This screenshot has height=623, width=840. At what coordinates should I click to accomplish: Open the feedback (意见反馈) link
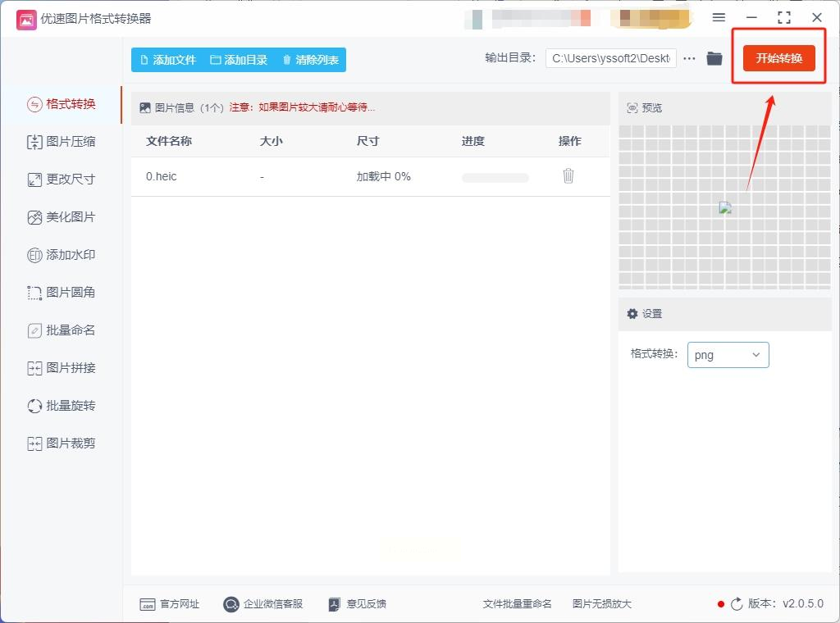pyautogui.click(x=358, y=603)
